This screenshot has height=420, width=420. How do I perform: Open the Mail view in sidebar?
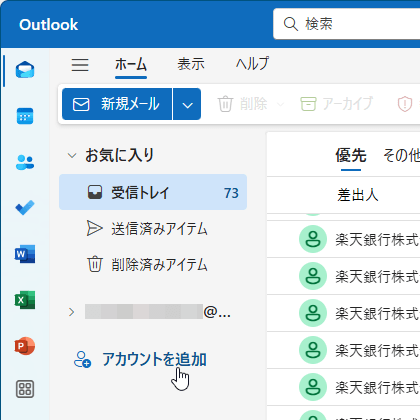pos(25,70)
